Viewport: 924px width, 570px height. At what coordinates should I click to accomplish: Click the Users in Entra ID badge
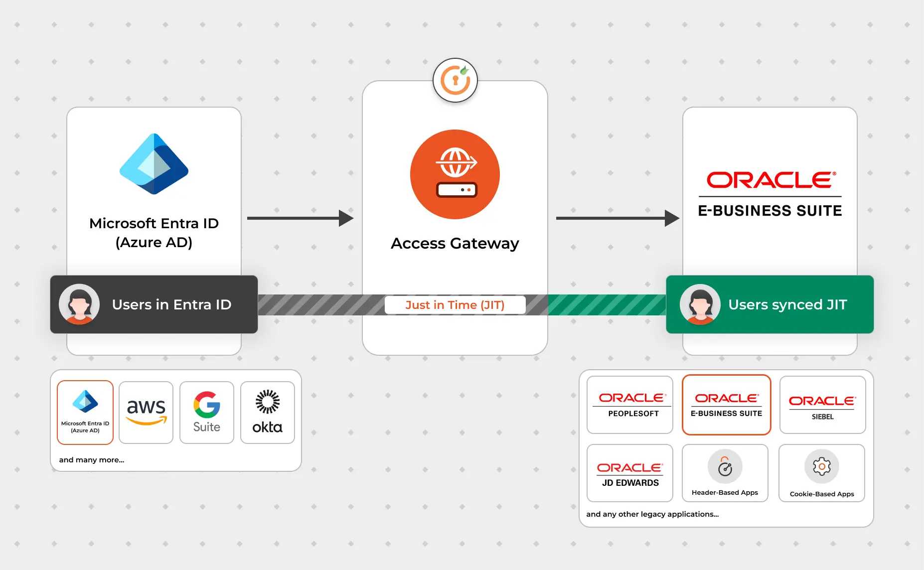click(154, 304)
